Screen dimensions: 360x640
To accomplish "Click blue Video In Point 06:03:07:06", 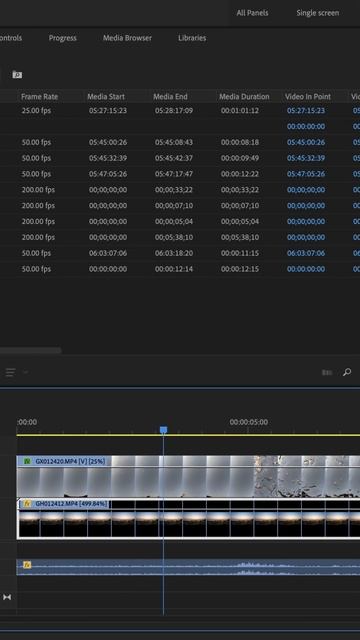I will point(306,253).
